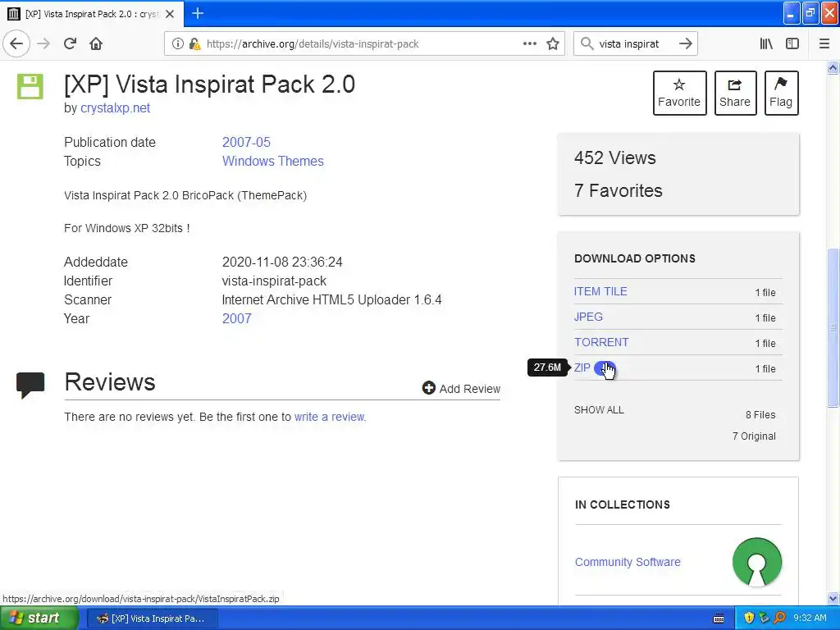Click the scrollbar up arrow
Image resolution: width=840 pixels, height=630 pixels.
tap(833, 67)
